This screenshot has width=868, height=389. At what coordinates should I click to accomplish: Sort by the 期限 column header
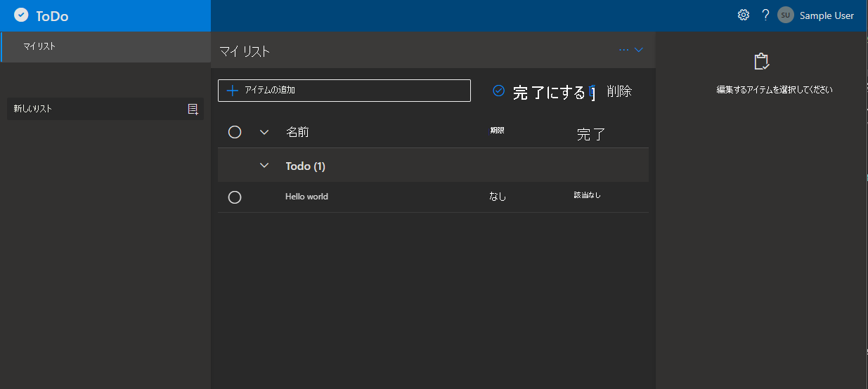[x=498, y=131]
